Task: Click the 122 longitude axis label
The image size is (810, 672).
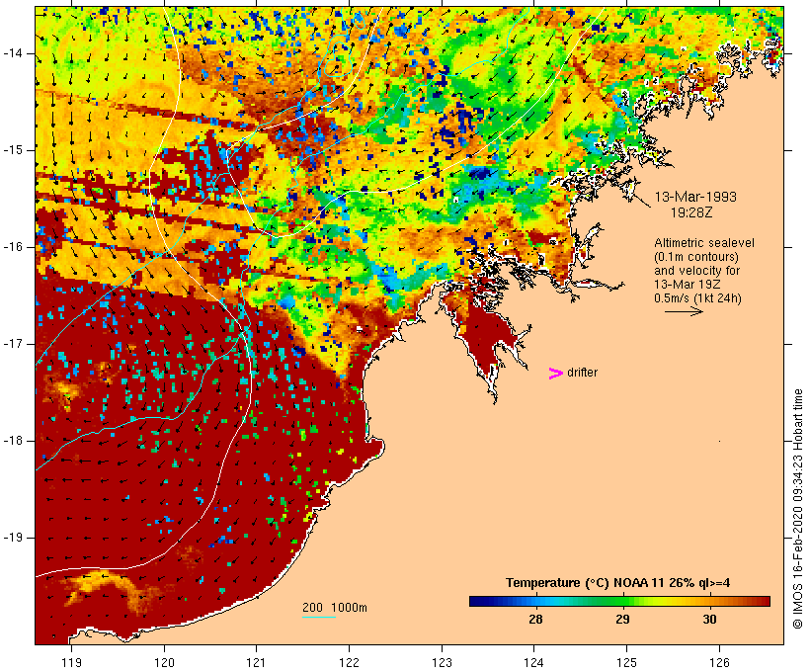Action: click(350, 662)
